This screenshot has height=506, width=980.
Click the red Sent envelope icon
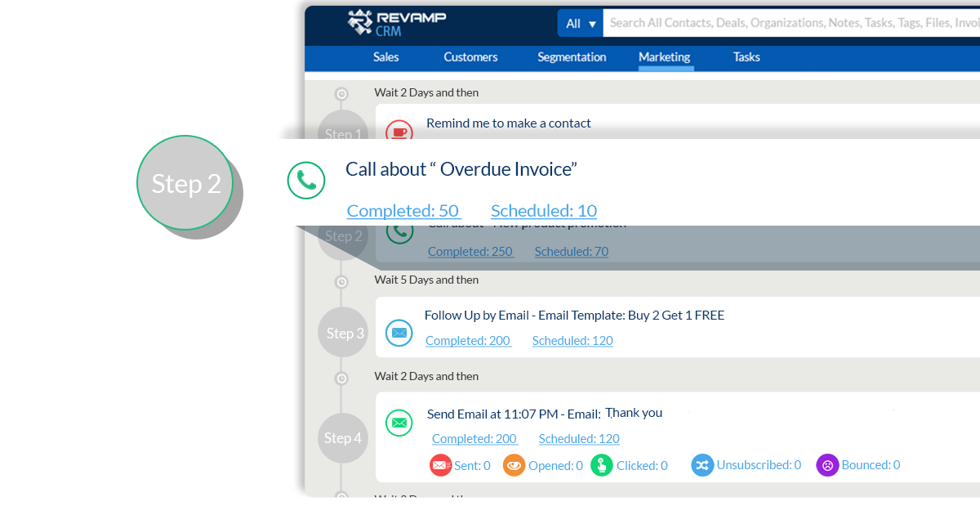pos(441,465)
